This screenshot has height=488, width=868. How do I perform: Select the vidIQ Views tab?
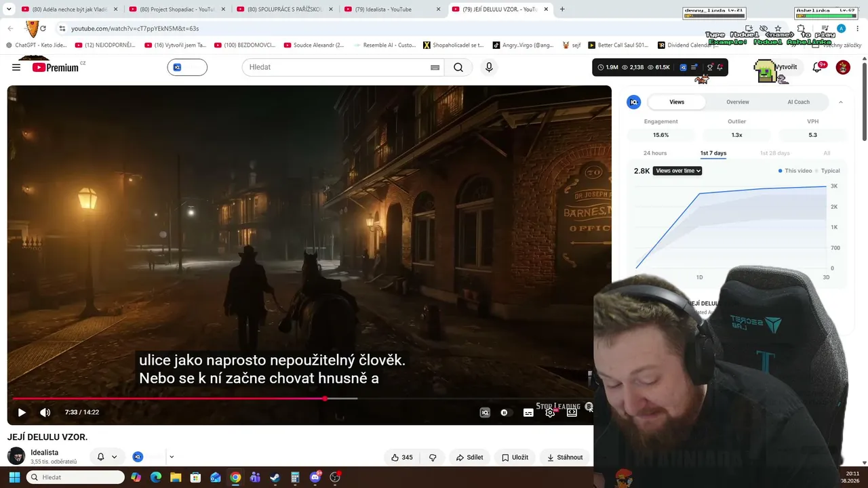pos(677,102)
